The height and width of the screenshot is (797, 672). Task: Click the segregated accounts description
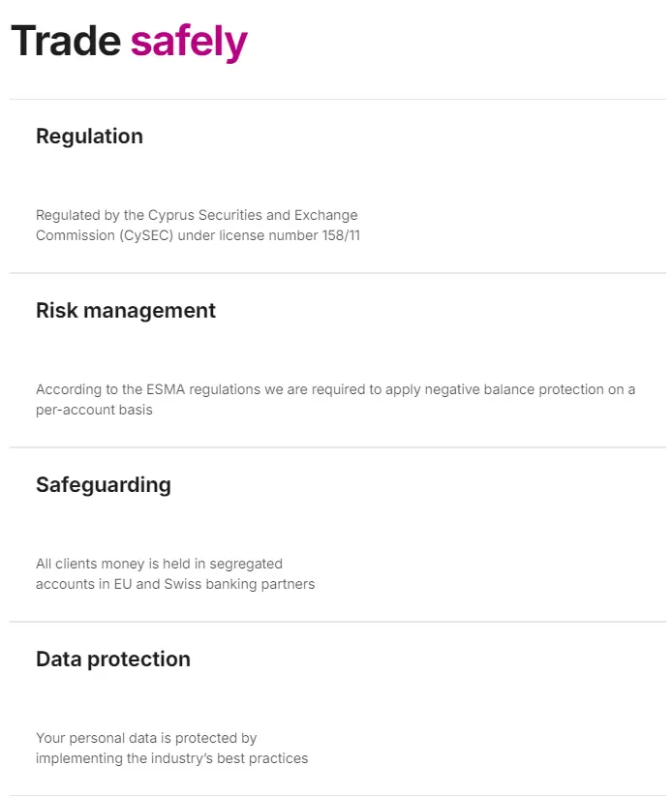[175, 574]
